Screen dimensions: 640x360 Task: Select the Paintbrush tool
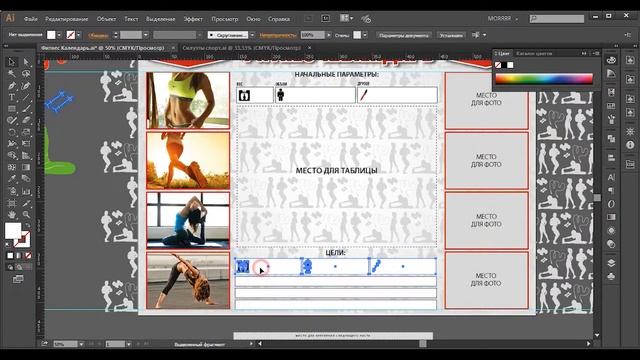26,109
